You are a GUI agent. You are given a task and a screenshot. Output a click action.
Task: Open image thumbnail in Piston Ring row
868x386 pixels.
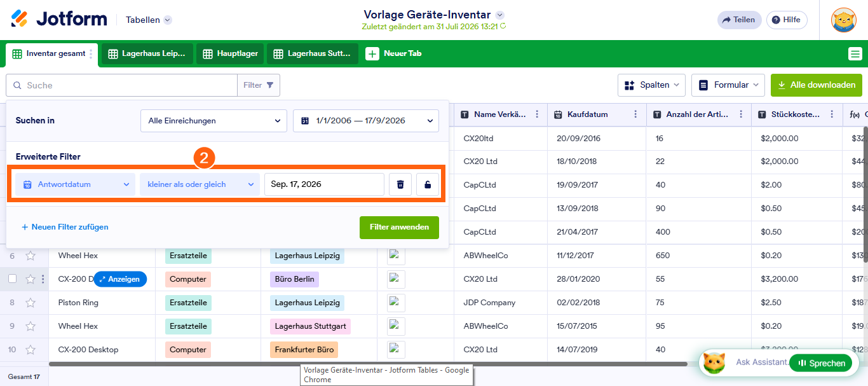point(397,303)
